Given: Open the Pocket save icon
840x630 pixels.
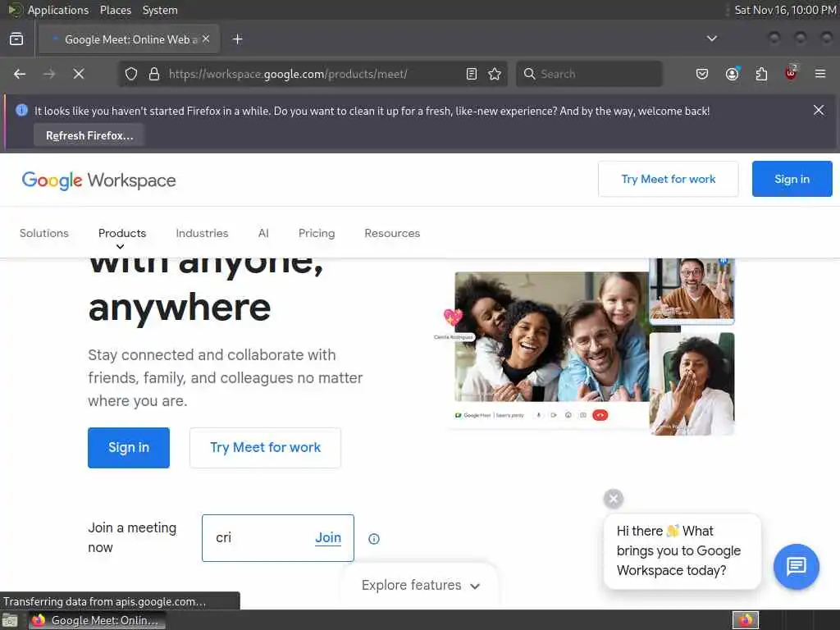Looking at the screenshot, I should 702,74.
